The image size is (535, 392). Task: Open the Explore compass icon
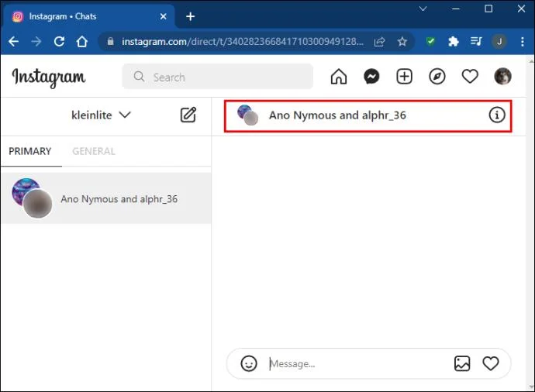pyautogui.click(x=437, y=77)
